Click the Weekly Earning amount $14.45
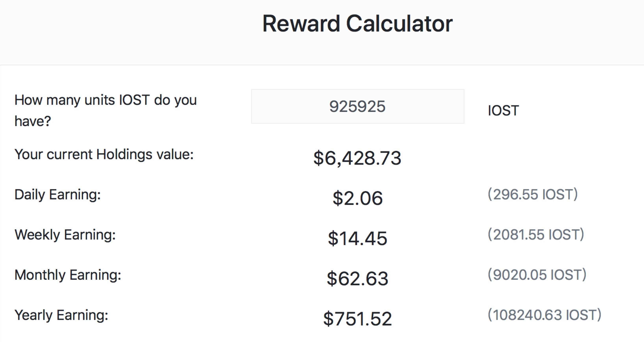 (x=357, y=238)
